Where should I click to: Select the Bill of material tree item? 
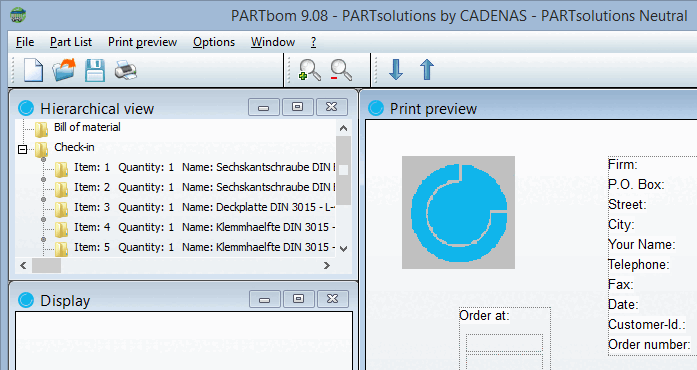[x=87, y=127]
